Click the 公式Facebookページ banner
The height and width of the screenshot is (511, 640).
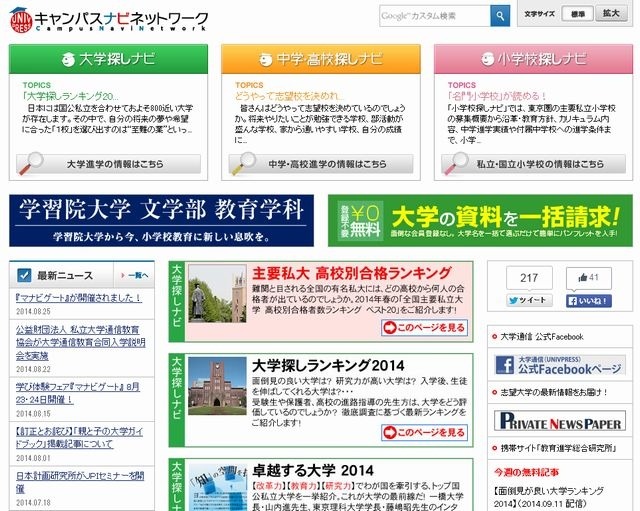[x=560, y=365]
